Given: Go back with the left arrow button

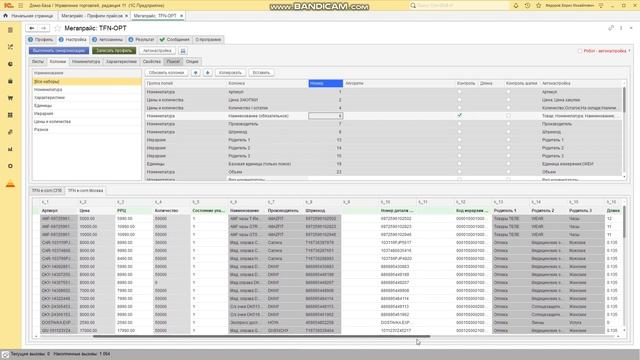Looking at the screenshot, I should [x=31, y=28].
